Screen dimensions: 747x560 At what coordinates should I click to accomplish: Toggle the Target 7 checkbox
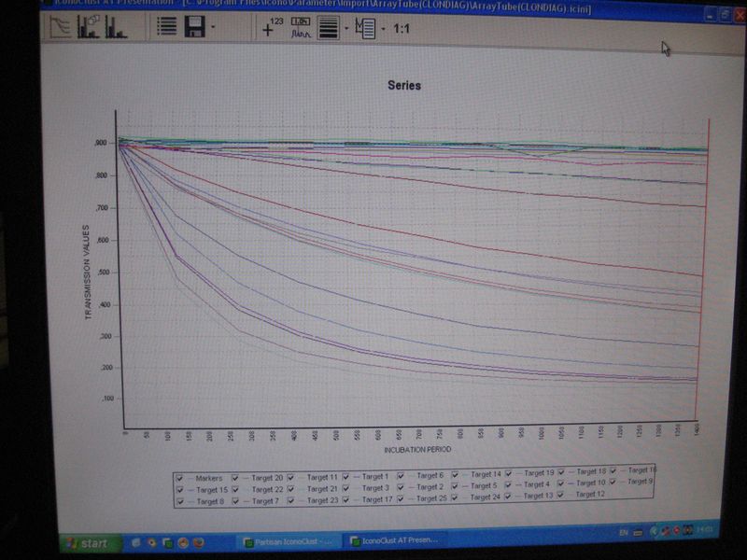point(235,501)
